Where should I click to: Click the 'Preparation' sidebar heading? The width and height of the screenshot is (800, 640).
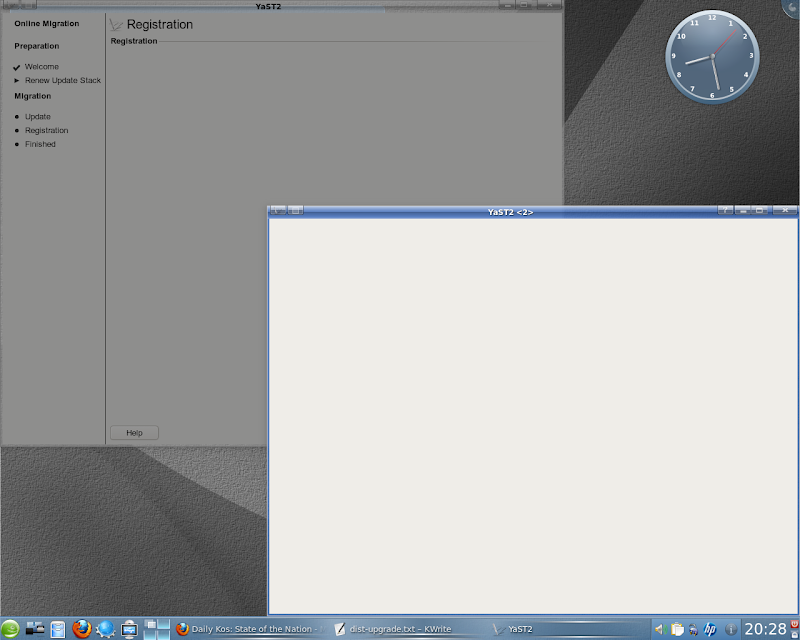(37, 46)
